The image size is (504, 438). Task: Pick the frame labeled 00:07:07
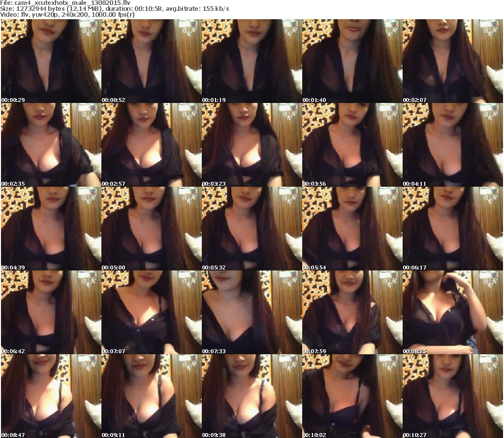[152, 312]
